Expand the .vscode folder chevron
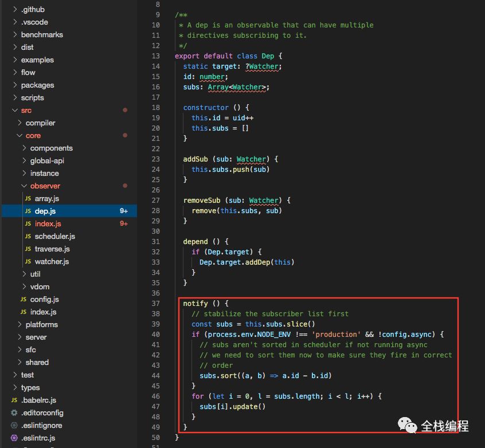This screenshot has height=448, width=485. pyautogui.click(x=15, y=22)
